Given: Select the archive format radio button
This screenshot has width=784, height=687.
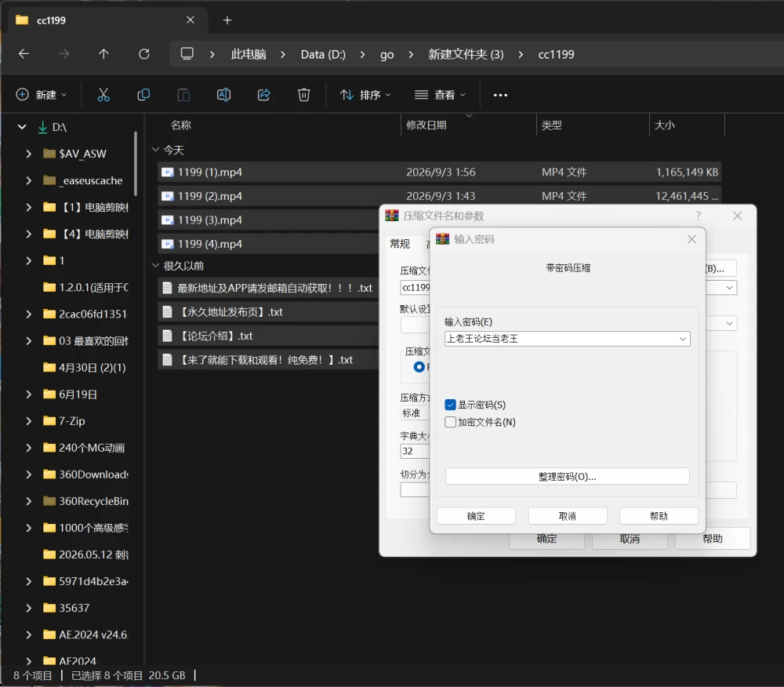Looking at the screenshot, I should pyautogui.click(x=419, y=367).
